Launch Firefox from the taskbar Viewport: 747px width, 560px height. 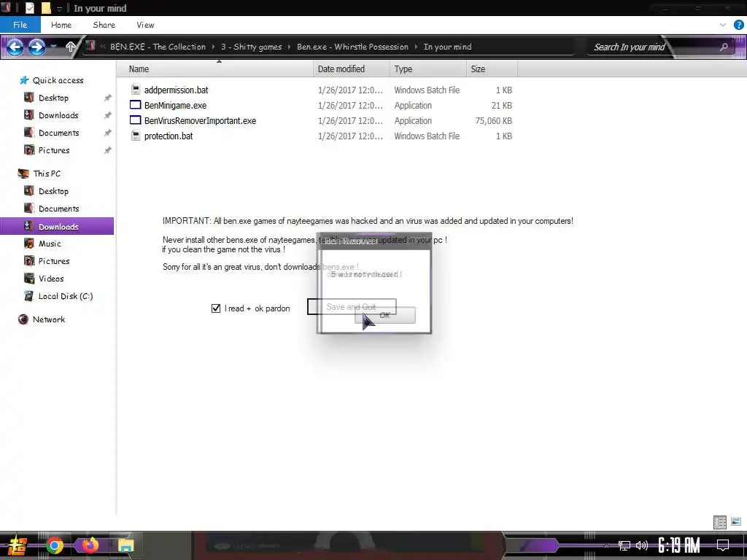pos(90,545)
